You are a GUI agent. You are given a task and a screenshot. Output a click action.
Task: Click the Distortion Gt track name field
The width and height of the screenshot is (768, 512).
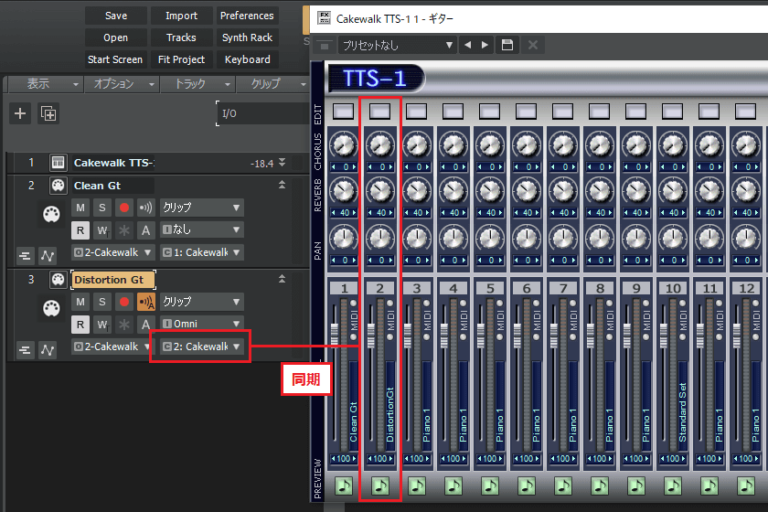[112, 280]
